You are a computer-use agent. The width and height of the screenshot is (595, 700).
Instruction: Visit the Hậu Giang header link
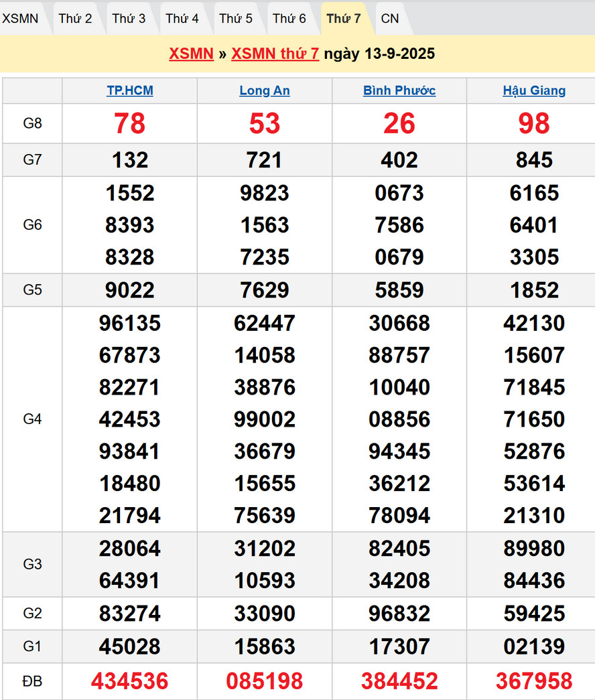pyautogui.click(x=534, y=90)
